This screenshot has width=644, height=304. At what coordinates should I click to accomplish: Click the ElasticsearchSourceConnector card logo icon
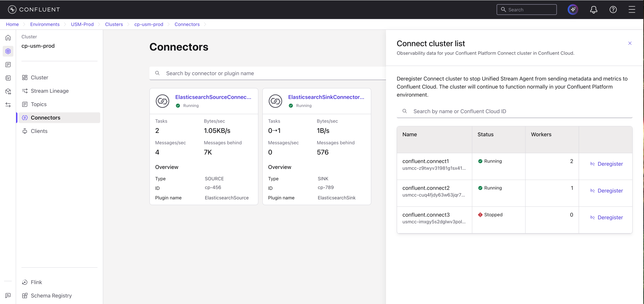click(163, 101)
